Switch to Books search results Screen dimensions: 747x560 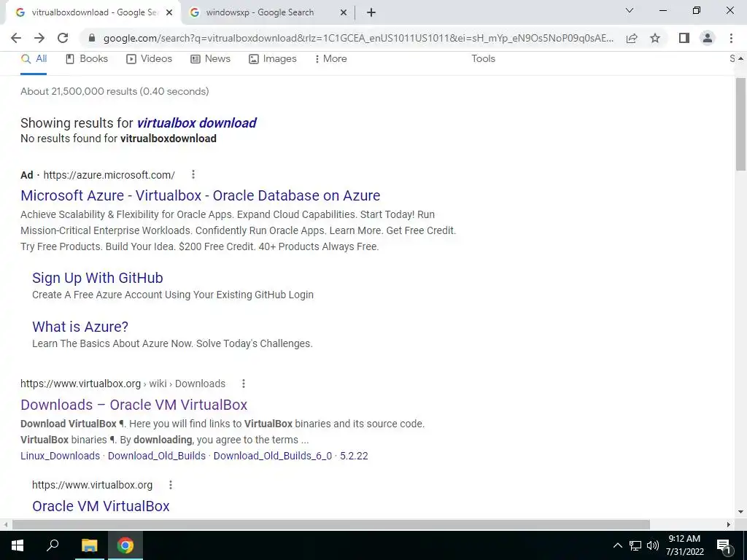tap(87, 58)
